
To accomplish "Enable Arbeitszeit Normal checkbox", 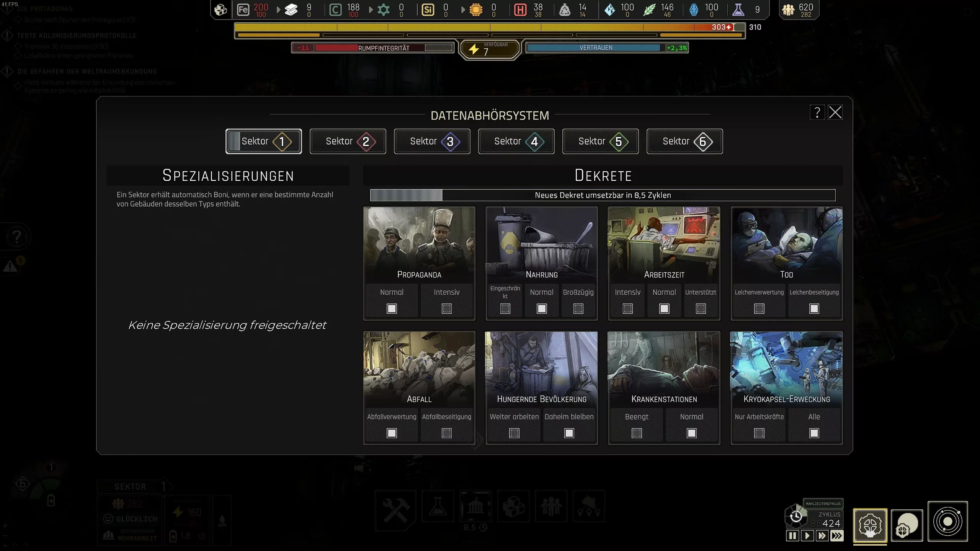I will 664,308.
